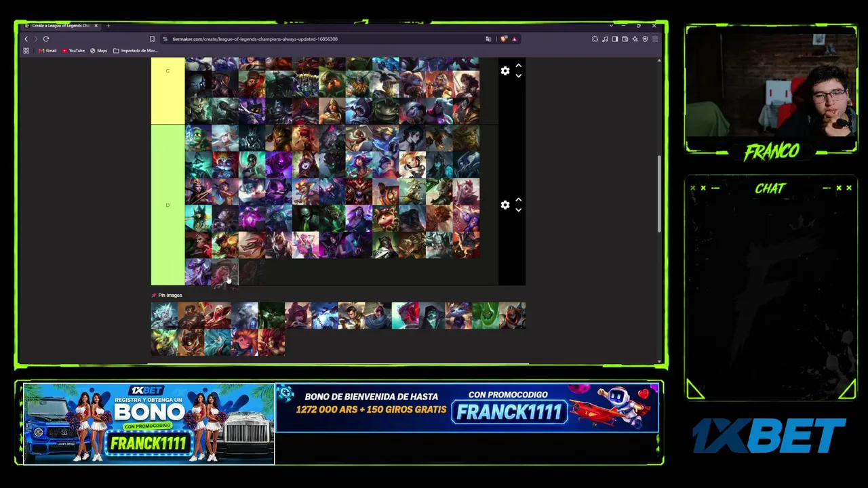The height and width of the screenshot is (488, 868).
Task: Open the browser extensions puzzle icon
Action: tap(595, 39)
